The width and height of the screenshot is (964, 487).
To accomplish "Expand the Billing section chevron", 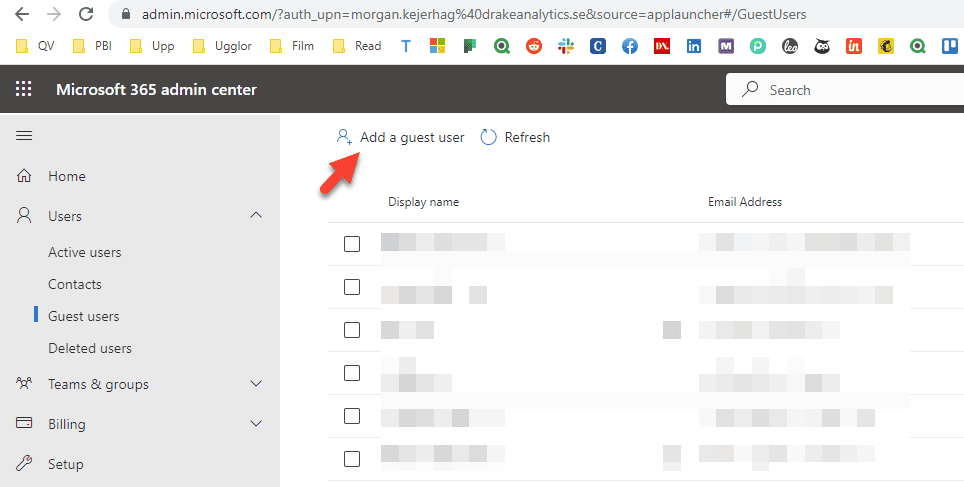I will (x=256, y=423).
